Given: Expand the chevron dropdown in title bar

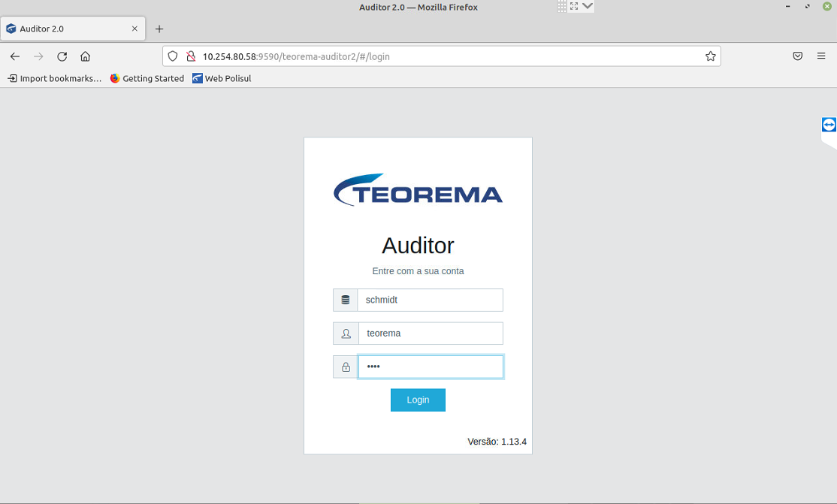Looking at the screenshot, I should (588, 7).
